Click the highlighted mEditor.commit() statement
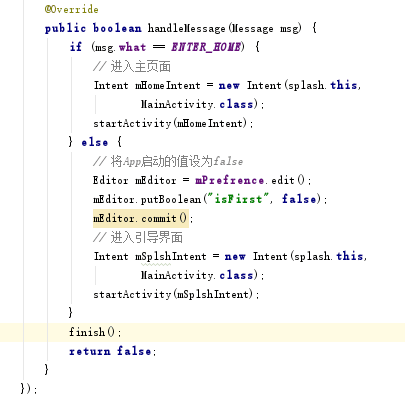The width and height of the screenshot is (405, 396). click(x=141, y=219)
